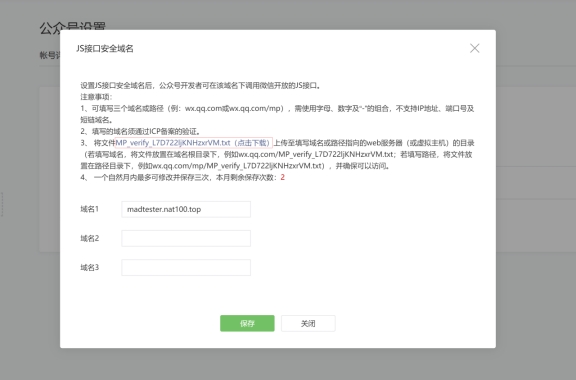Download the MP_verify_L7D722IjKNHzxrVM.txt file link
Screen dimensions: 576x380
tap(194, 143)
